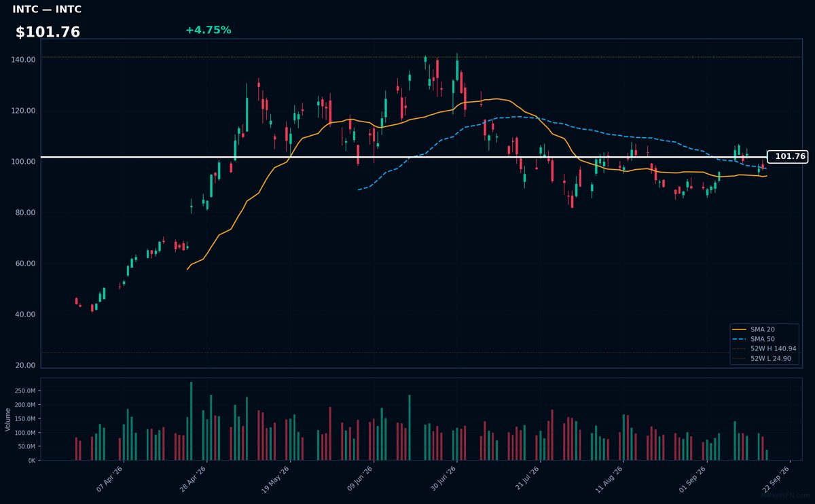Click the tallest green volume bar near 28 Apr

(191, 421)
